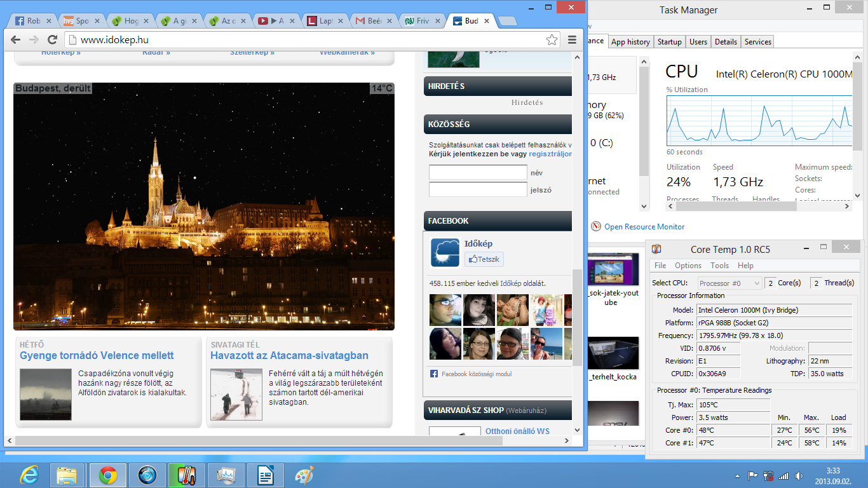The image size is (868, 488).
Task: Switch to the hvg tab
Action: click(81, 21)
